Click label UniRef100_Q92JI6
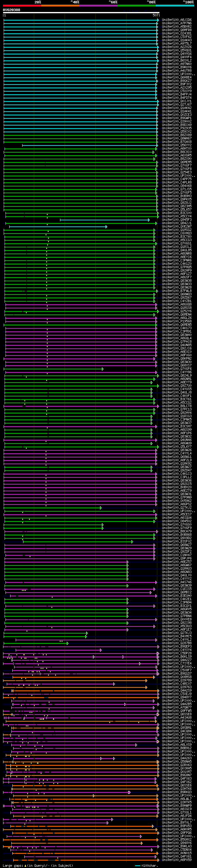The height and width of the screenshot is (868, 197). pyautogui.click(x=177, y=349)
